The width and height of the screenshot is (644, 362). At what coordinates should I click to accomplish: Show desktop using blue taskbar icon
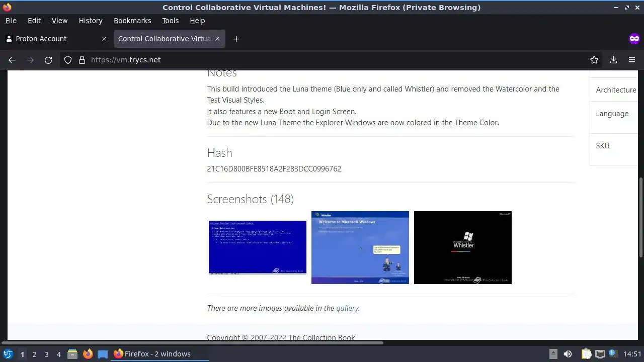tap(103, 354)
